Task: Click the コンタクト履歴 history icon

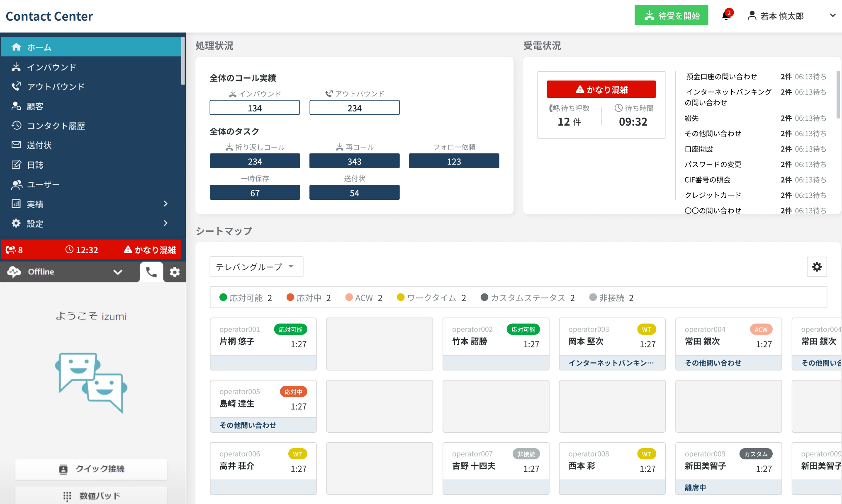Action: [x=16, y=126]
